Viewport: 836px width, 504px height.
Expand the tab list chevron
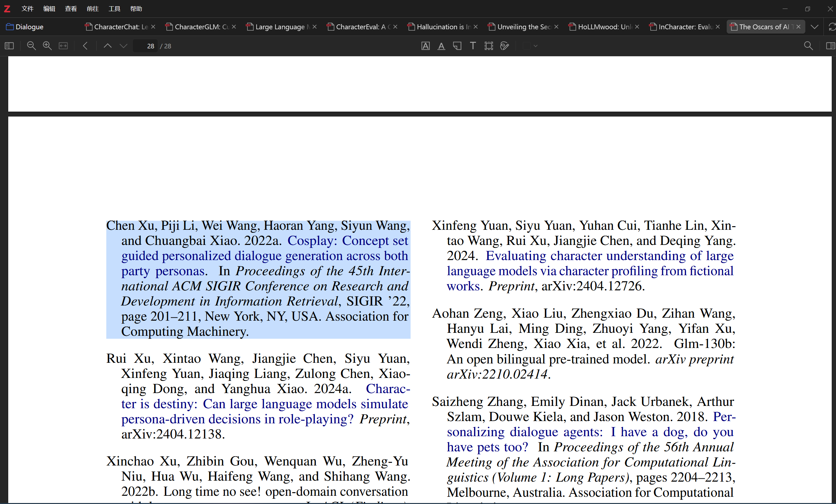point(814,27)
